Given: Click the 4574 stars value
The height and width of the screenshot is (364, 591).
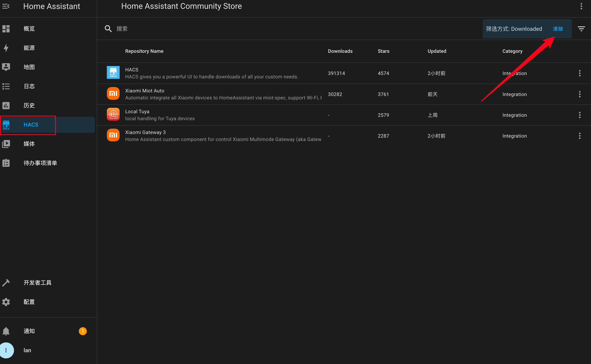Looking at the screenshot, I should tap(383, 73).
